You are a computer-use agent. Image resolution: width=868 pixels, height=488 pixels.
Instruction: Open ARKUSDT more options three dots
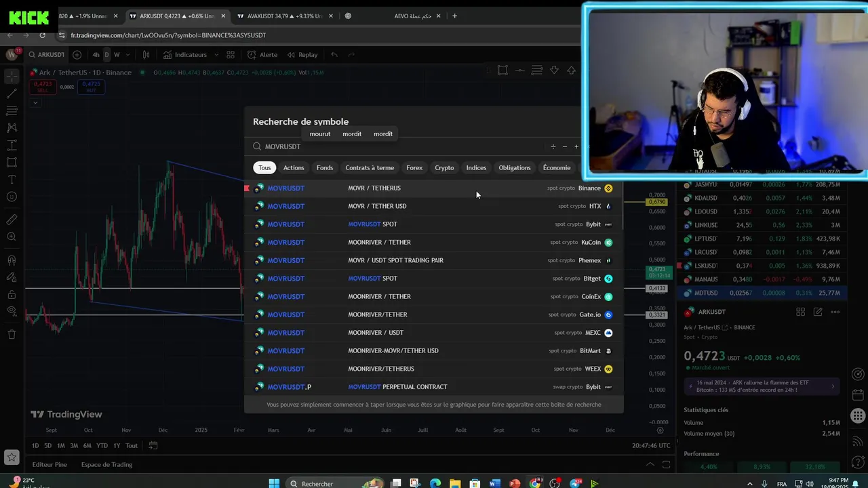(835, 312)
